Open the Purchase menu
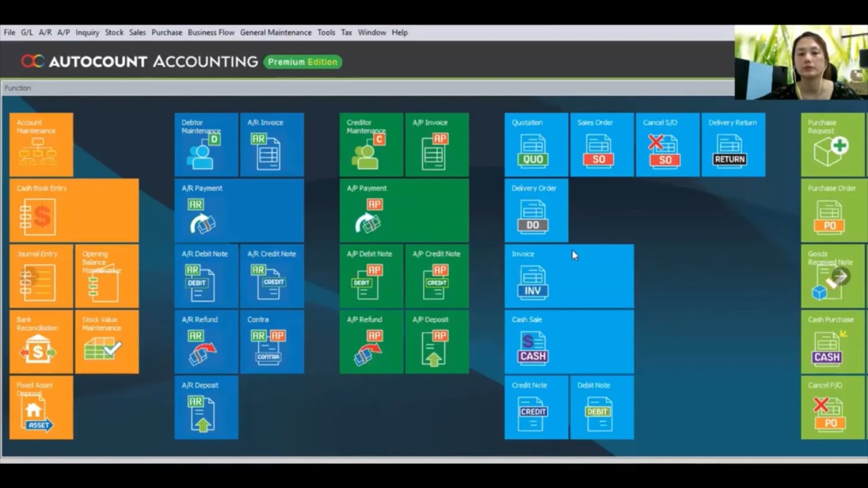The image size is (868, 488). pyautogui.click(x=167, y=33)
